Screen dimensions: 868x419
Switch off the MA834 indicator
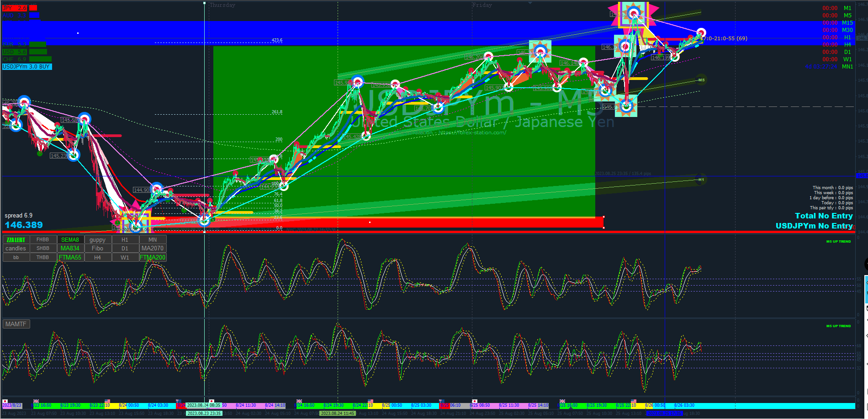point(70,249)
